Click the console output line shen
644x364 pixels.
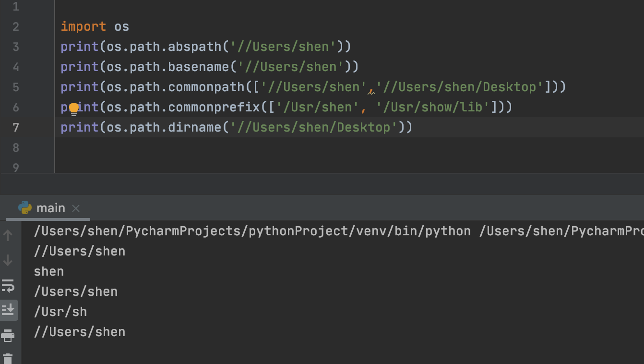[x=48, y=271]
